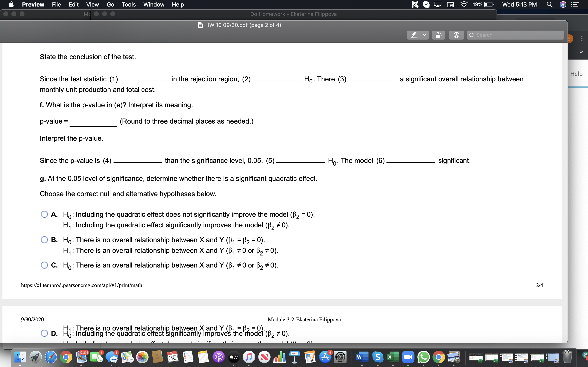588x367 pixels.
Task: Open Skype from the Dock
Action: [x=377, y=357]
